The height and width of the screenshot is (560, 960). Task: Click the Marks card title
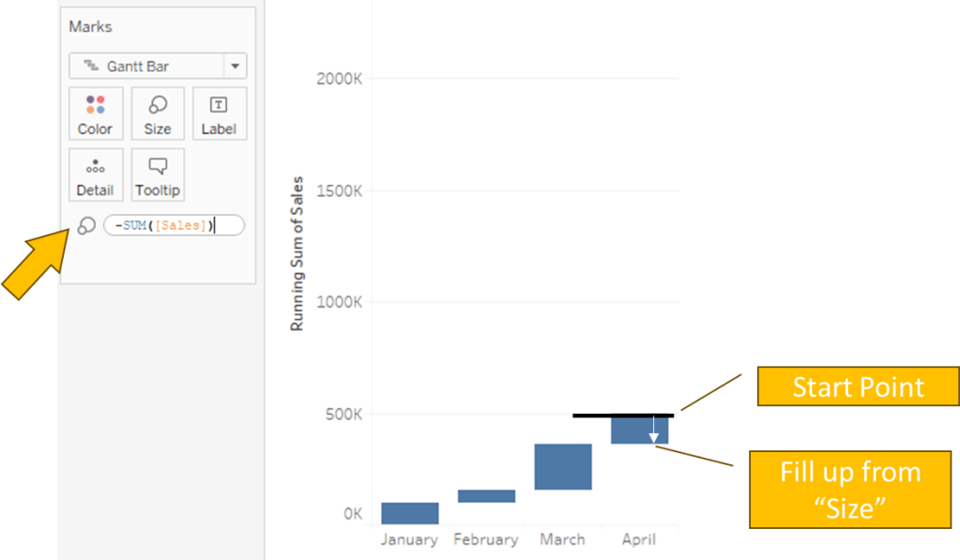point(90,27)
